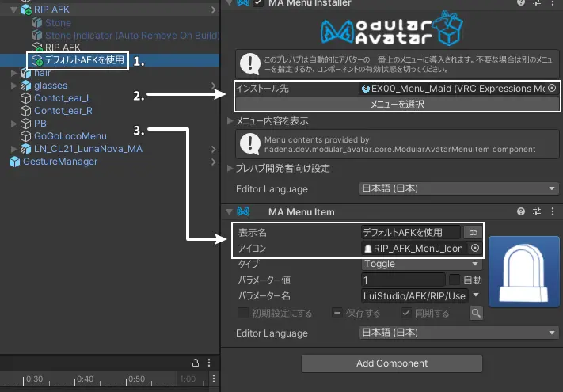
Task: Select GoGoLocoMenu object
Action: point(70,136)
